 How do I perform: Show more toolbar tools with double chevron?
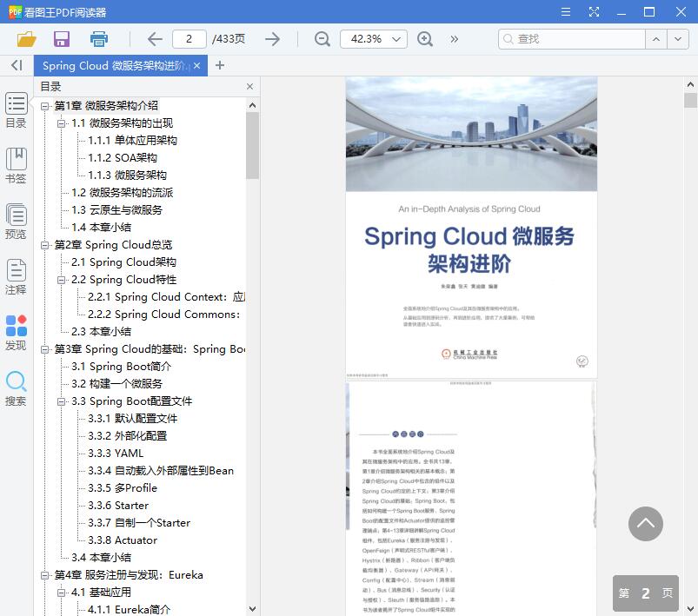[454, 39]
